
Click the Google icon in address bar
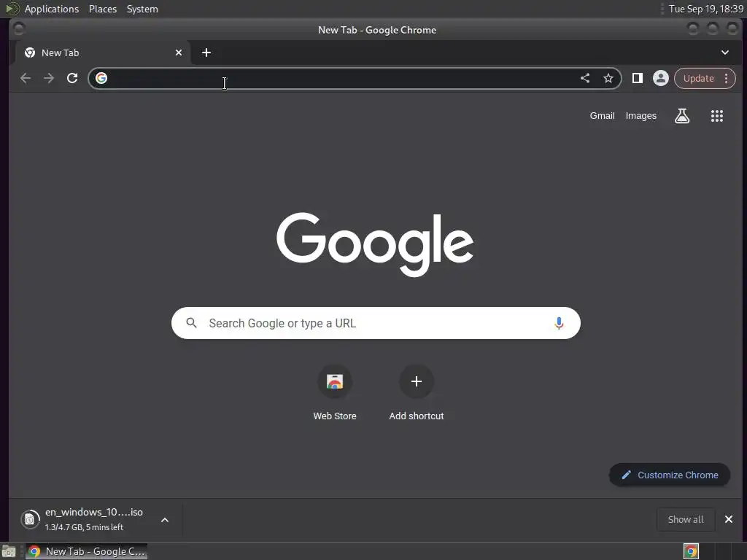[x=101, y=78]
